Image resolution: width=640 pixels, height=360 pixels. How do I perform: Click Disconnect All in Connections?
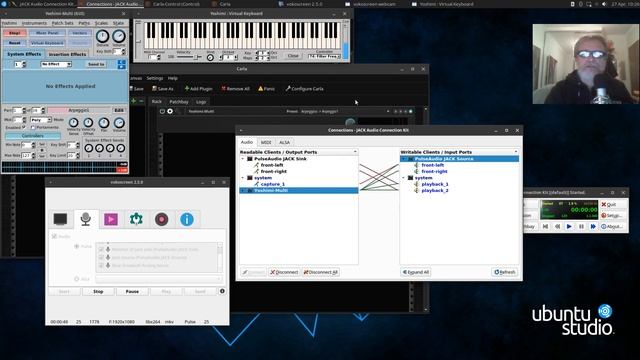[321, 272]
